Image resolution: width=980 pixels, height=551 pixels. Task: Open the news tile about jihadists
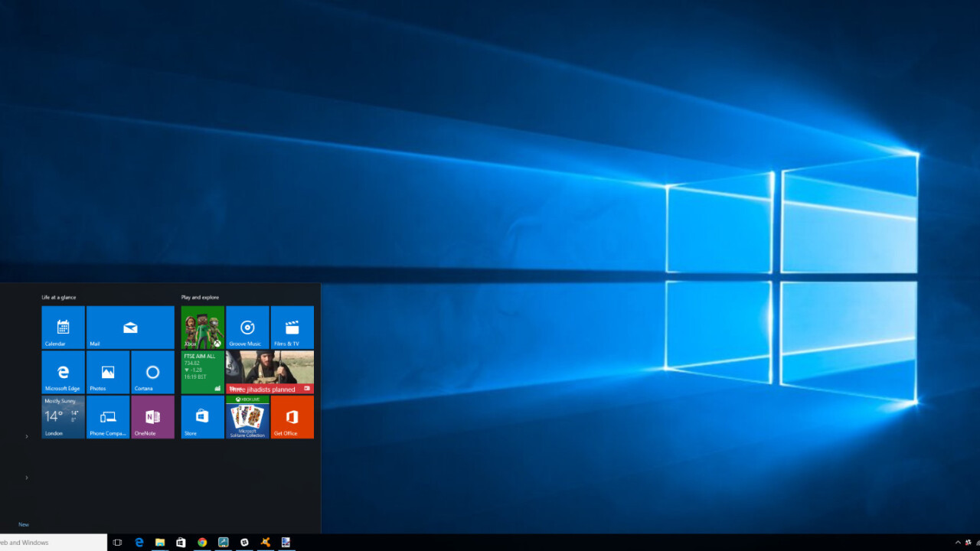(x=269, y=372)
